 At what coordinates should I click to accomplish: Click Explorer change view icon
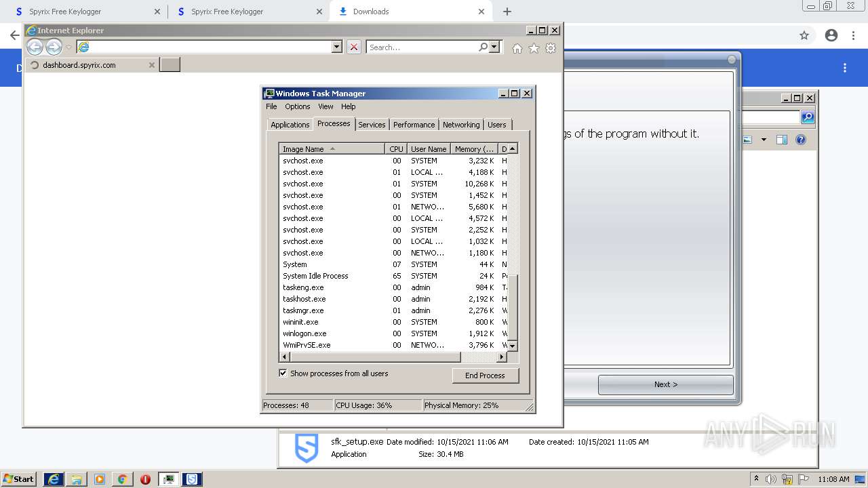pos(747,140)
